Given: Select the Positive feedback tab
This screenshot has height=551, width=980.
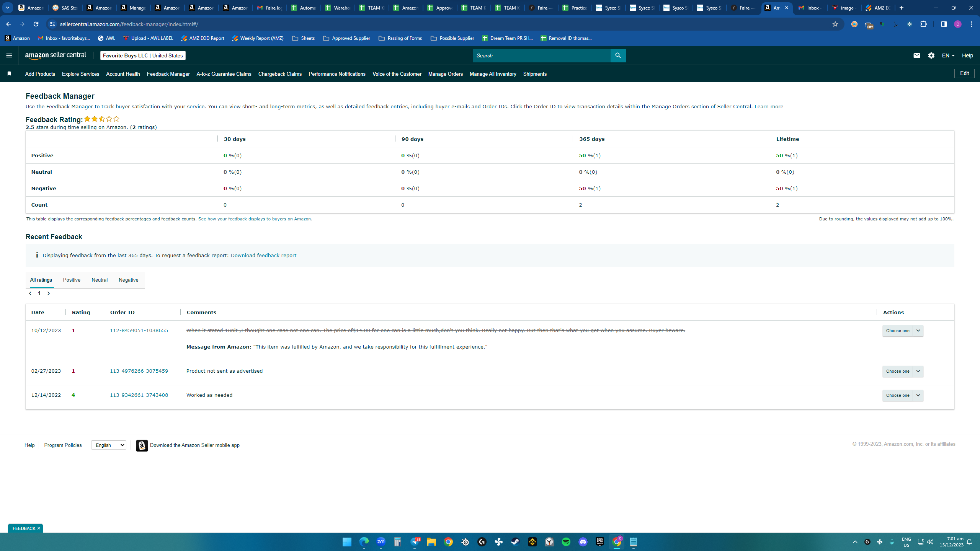Looking at the screenshot, I should click(72, 280).
